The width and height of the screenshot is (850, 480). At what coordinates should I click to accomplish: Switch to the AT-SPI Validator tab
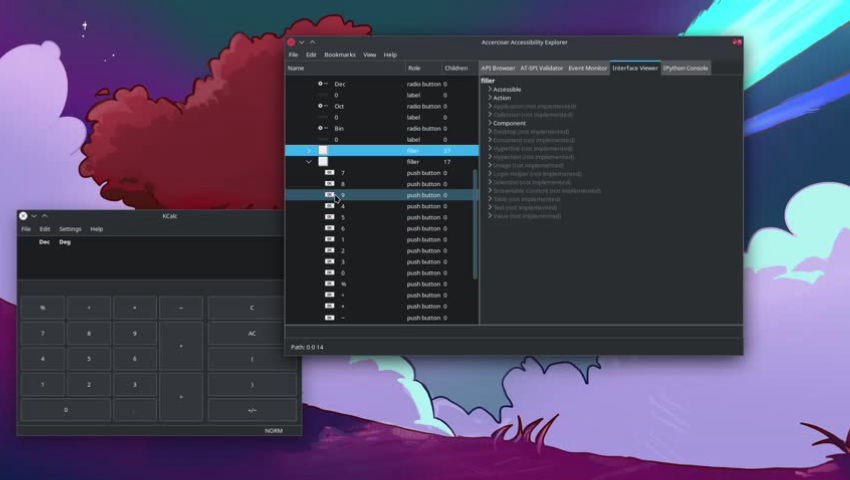542,68
